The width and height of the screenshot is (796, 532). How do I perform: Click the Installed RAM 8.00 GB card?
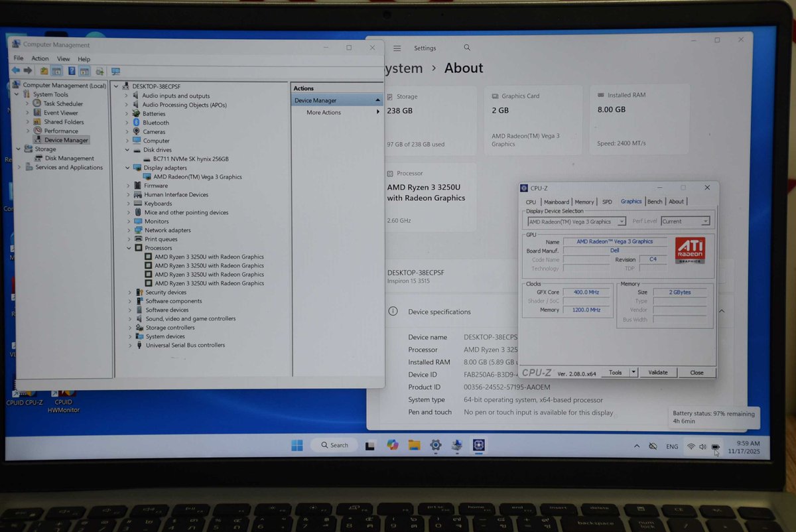click(639, 119)
